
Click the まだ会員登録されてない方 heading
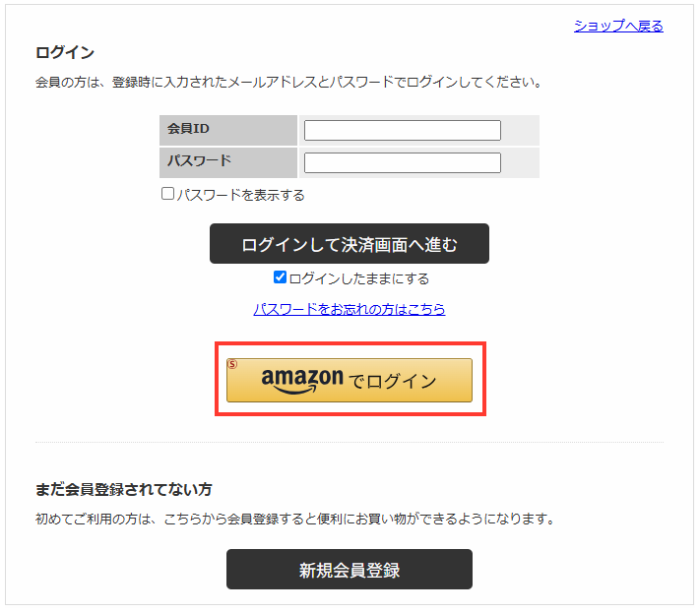pos(123,489)
